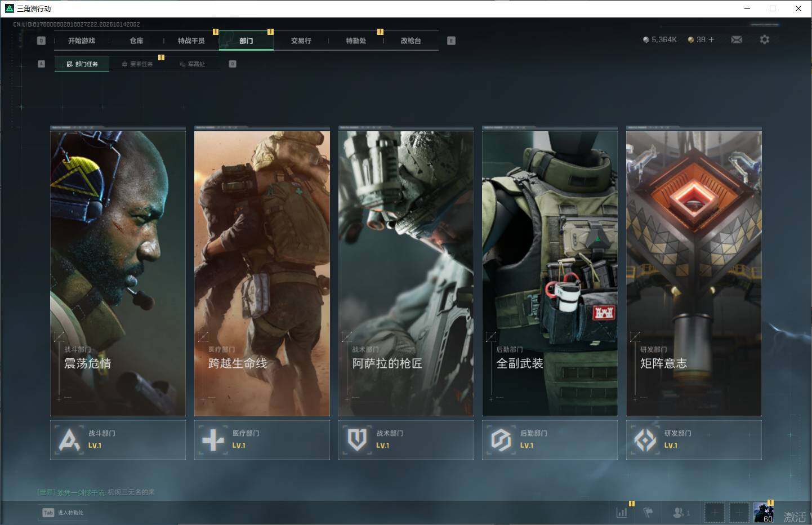Open the settings gear icon
This screenshot has height=525, width=812.
tap(764, 39)
